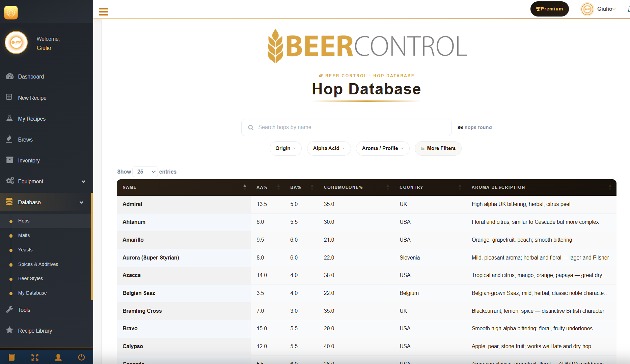Sort by the Country column header
Viewport: 630px width, 364px height.
[x=430, y=187]
